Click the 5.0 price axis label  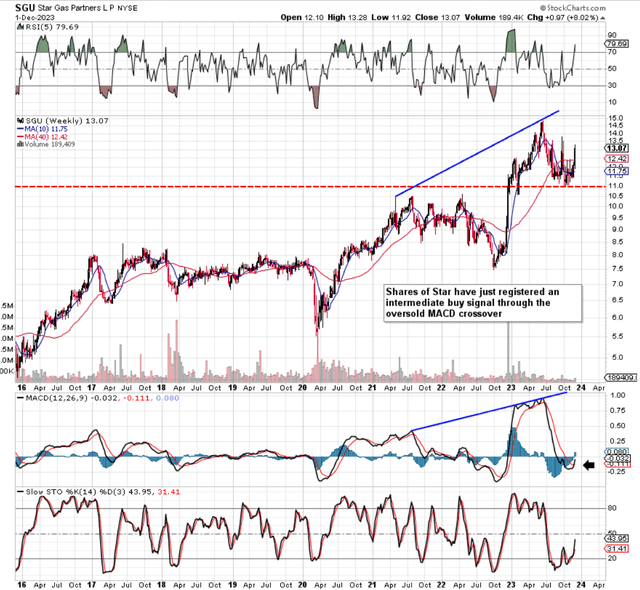pos(616,358)
